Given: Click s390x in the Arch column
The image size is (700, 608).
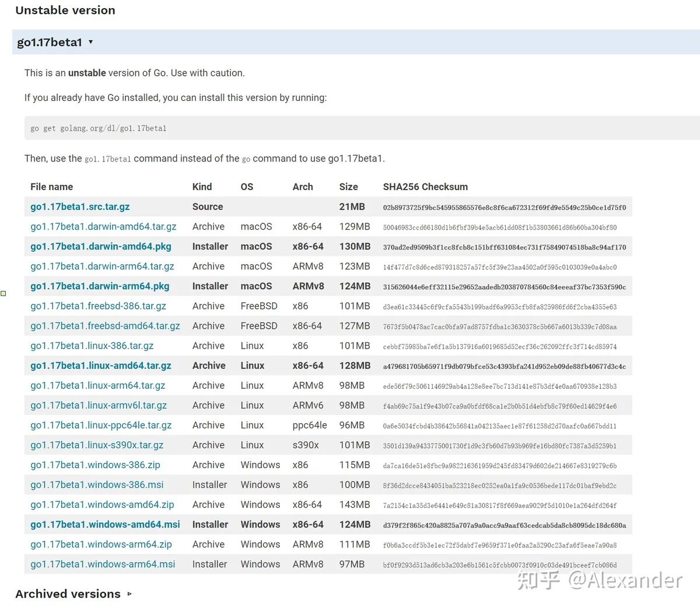Looking at the screenshot, I should (x=306, y=445).
